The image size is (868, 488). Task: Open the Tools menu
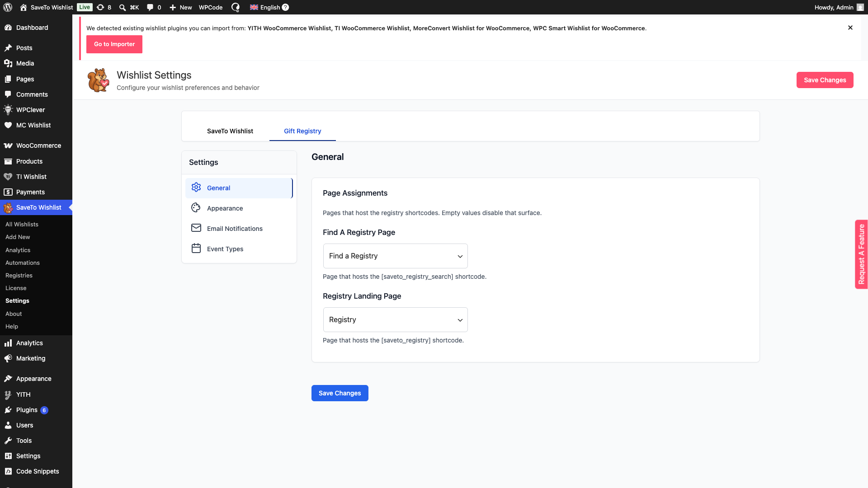click(x=36, y=441)
